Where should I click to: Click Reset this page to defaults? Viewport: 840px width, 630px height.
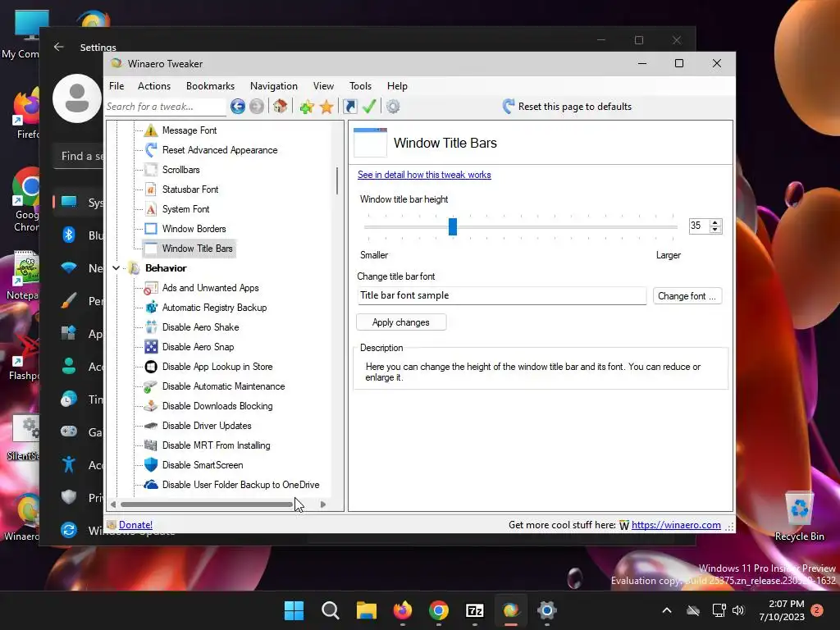point(567,107)
